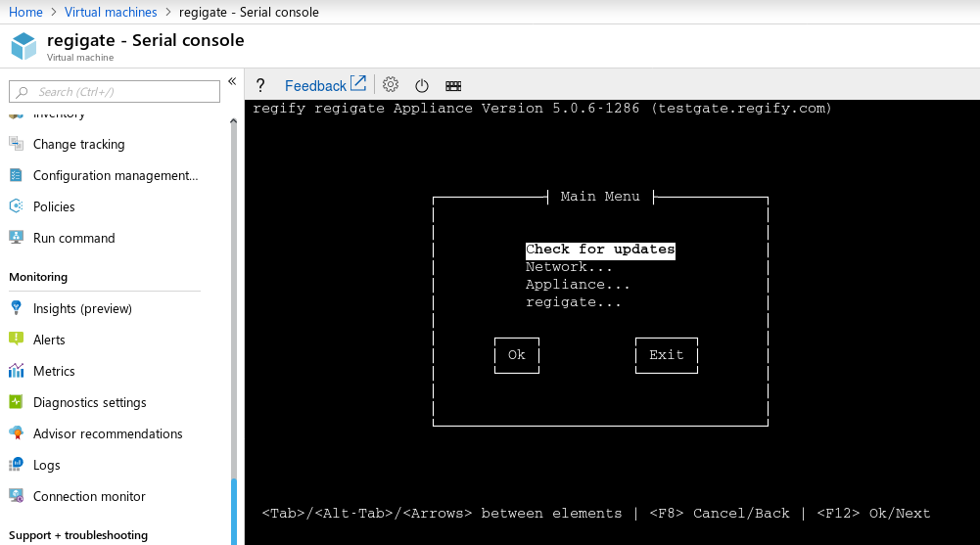Open the Metrics text label
The width and height of the screenshot is (980, 545).
[54, 371]
